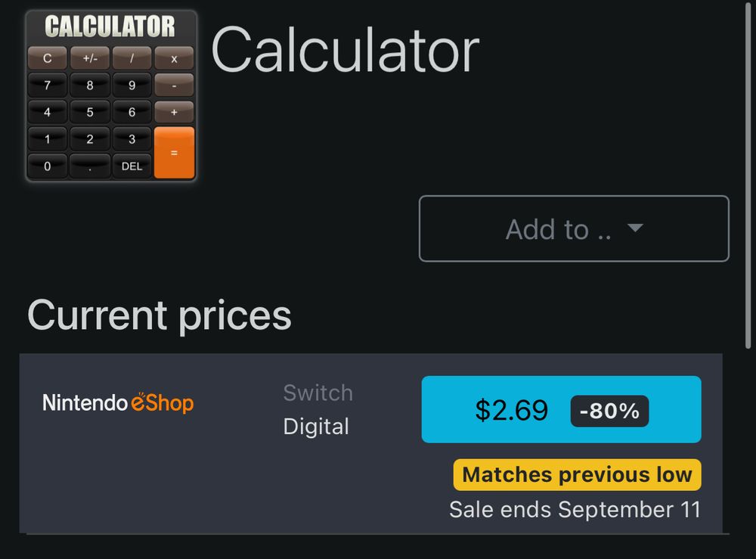This screenshot has width=756, height=559.
Task: Open the Nintendo eShop store logo
Action: (x=118, y=402)
